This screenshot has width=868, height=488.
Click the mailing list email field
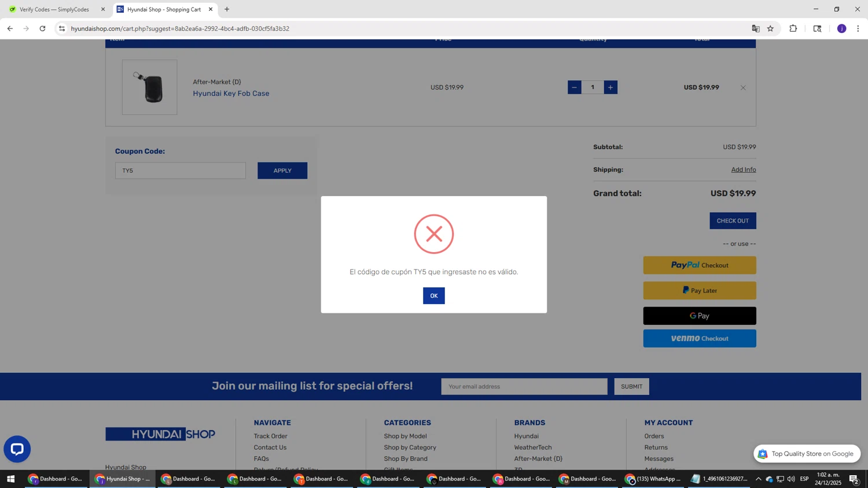pos(524,386)
